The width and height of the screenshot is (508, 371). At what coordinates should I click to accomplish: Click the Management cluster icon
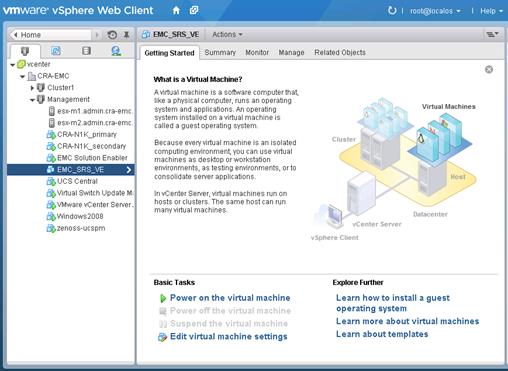[x=41, y=99]
